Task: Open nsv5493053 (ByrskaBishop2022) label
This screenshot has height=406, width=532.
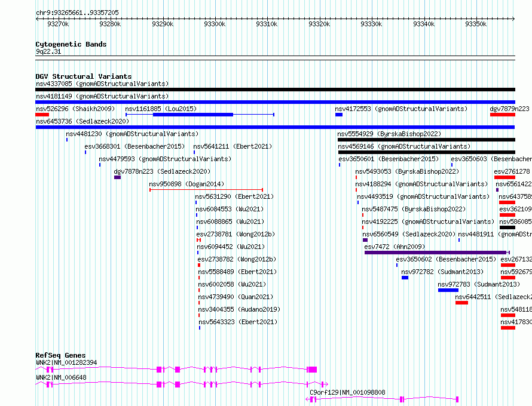Action: coord(407,171)
